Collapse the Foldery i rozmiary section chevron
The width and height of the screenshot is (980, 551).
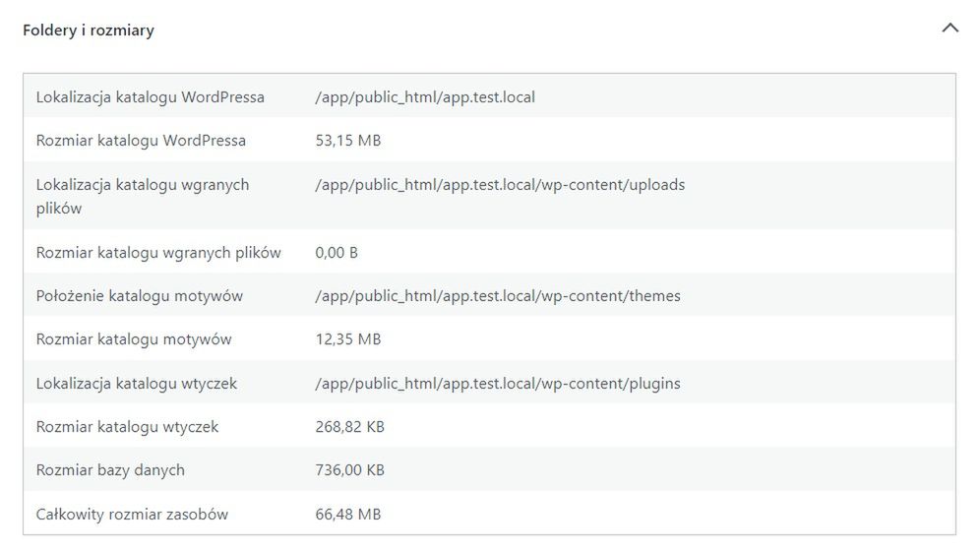950,29
